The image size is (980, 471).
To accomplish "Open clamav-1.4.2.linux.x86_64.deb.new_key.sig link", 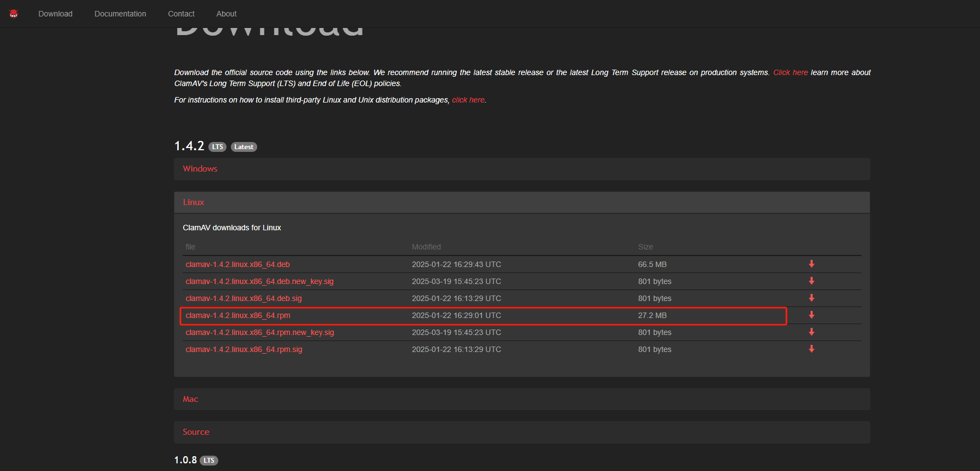I will coord(259,281).
